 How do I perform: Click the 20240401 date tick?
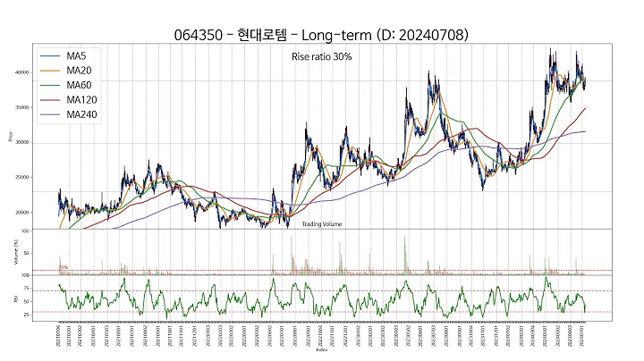[x=546, y=335]
